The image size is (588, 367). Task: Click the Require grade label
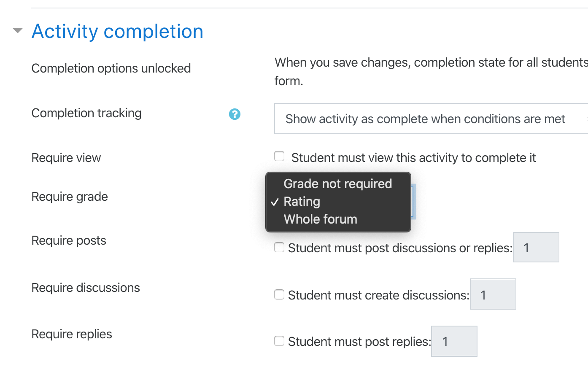pos(70,197)
